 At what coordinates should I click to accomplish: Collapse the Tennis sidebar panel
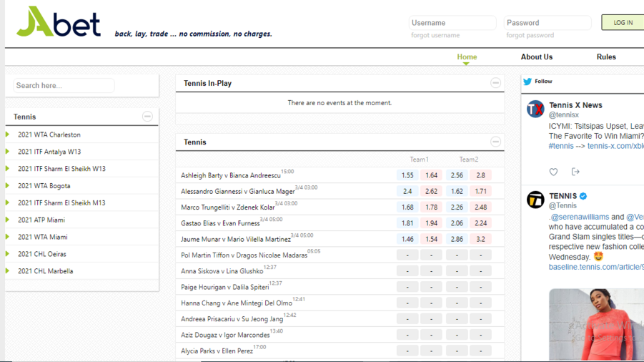click(x=147, y=117)
